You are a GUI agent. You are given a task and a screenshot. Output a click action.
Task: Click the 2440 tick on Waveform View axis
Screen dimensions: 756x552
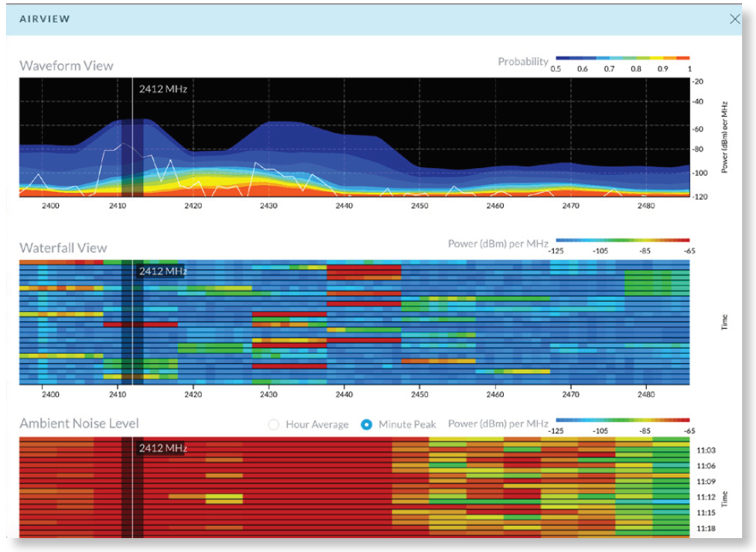click(x=343, y=206)
